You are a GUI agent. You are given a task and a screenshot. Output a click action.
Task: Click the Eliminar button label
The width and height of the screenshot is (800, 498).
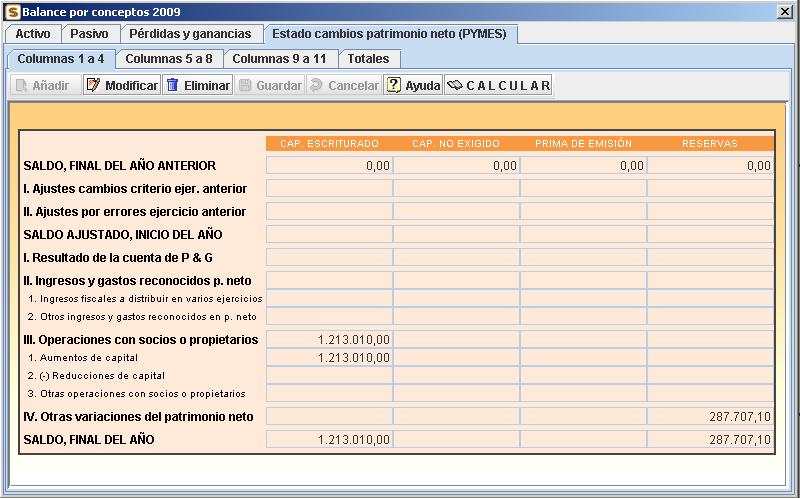click(x=207, y=86)
